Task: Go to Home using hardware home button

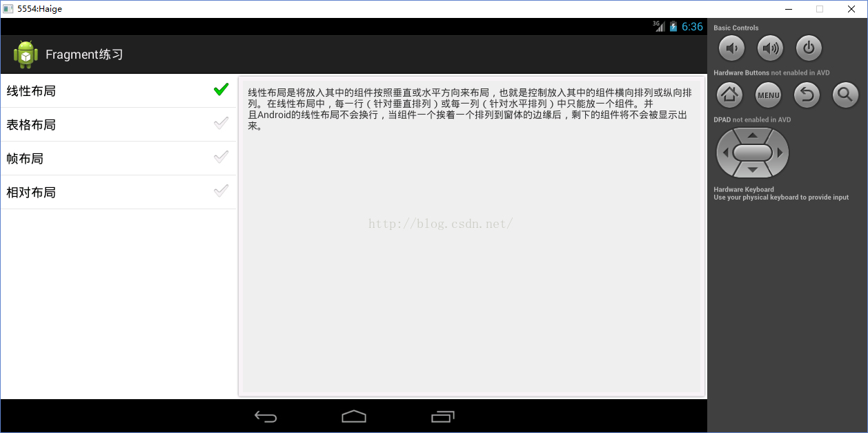Action: coord(730,95)
